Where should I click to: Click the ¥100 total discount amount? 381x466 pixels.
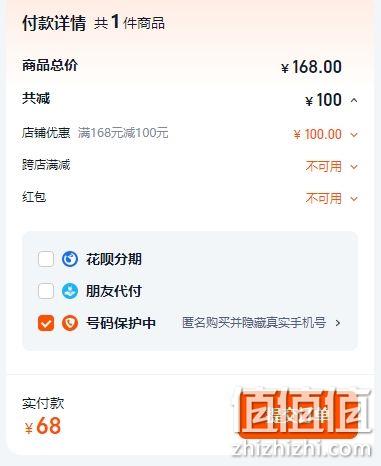point(323,100)
